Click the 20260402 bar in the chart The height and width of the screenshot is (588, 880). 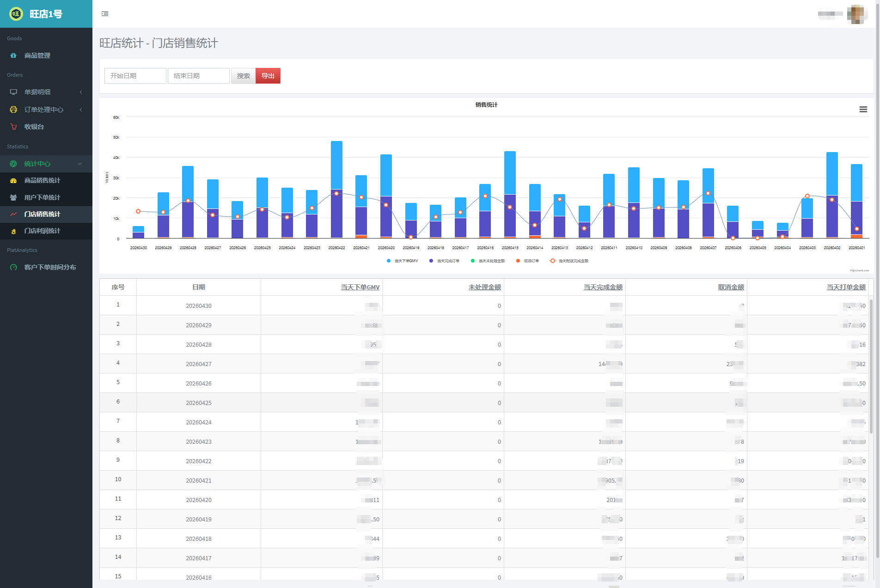[832, 195]
